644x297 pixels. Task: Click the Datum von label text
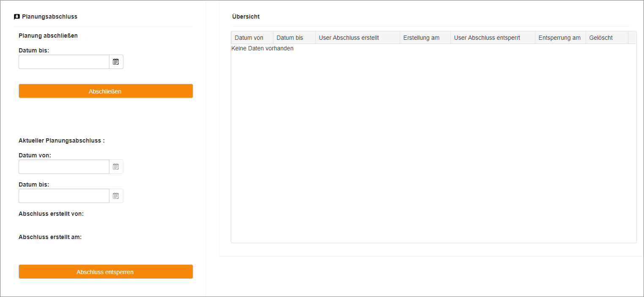click(x=35, y=155)
